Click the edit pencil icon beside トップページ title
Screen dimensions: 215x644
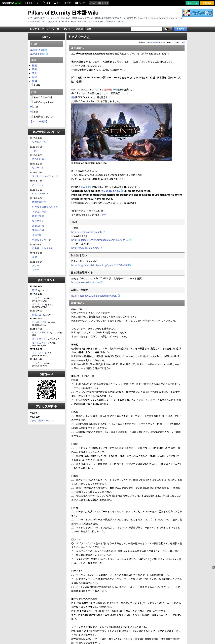pos(88,37)
